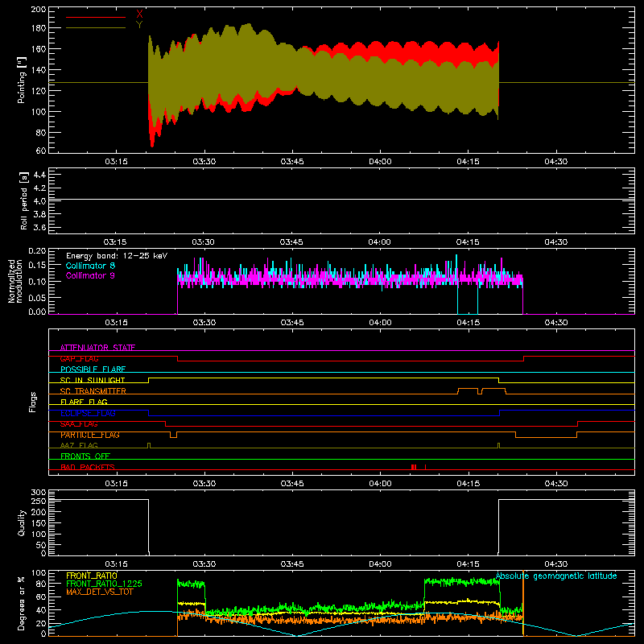Click the cyan 'Collimator 8' legend entry
Image resolution: width=644 pixels, height=644 pixels.
[x=90, y=266]
